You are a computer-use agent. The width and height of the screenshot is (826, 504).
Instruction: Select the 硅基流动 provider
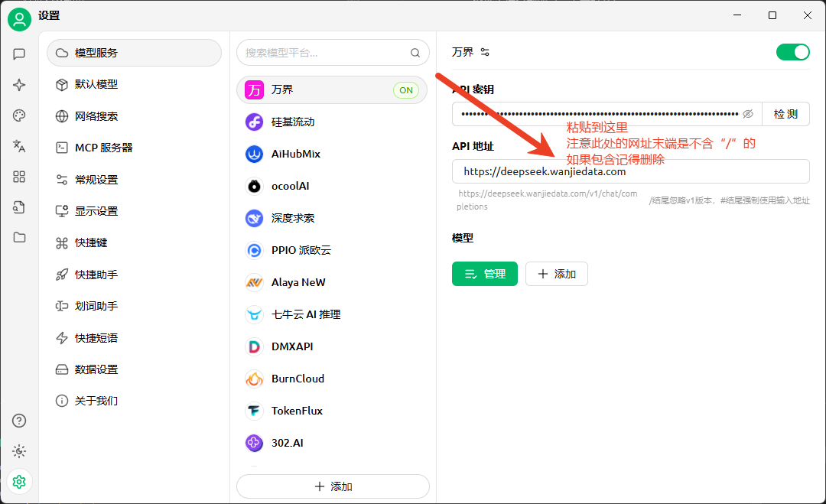[x=332, y=122]
